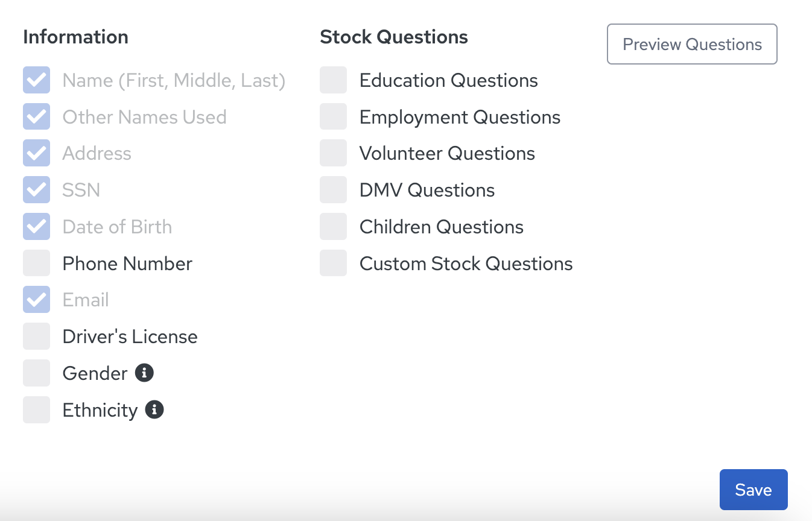Toggle the checked Email checkbox
The width and height of the screenshot is (812, 521).
37,300
